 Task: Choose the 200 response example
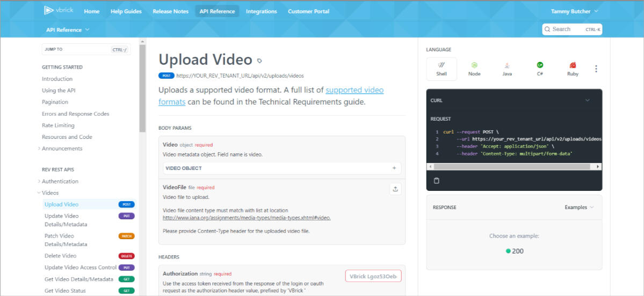click(515, 251)
